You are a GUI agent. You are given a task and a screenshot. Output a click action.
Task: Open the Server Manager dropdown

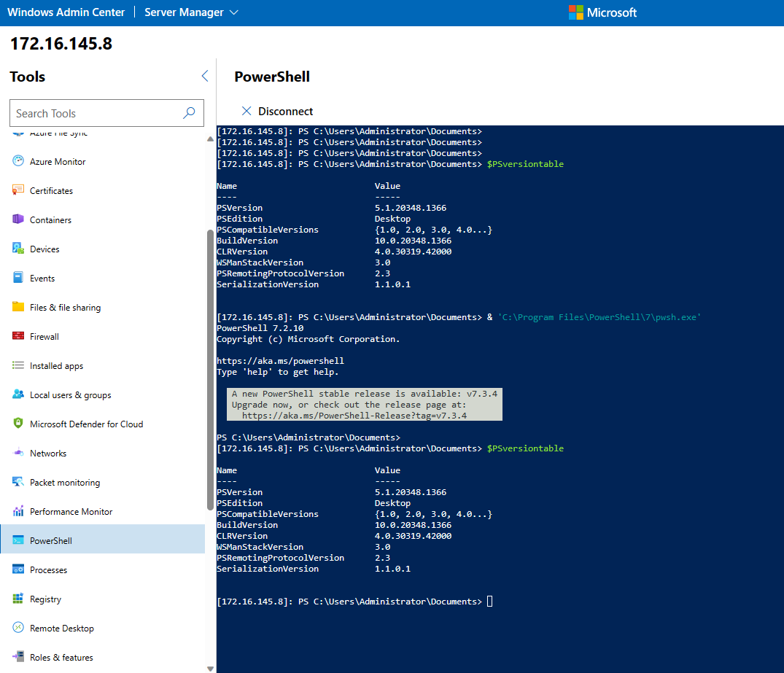coord(190,12)
